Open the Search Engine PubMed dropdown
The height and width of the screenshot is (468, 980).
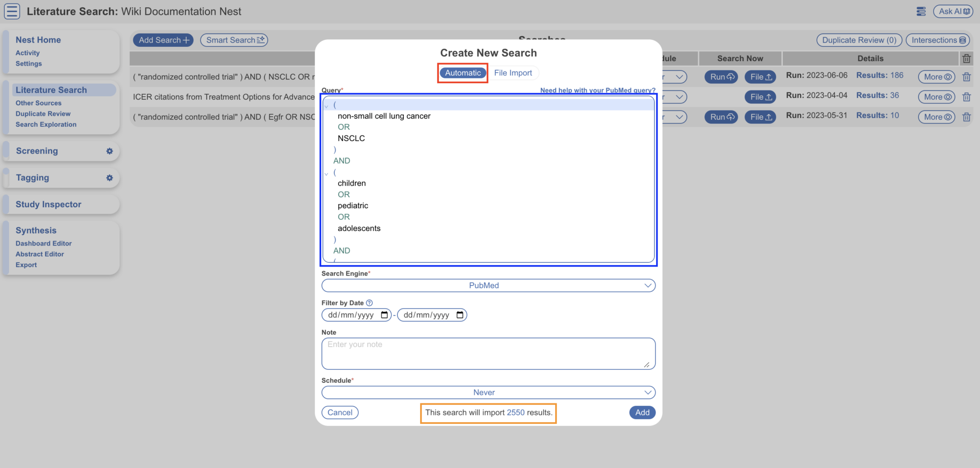pos(488,285)
